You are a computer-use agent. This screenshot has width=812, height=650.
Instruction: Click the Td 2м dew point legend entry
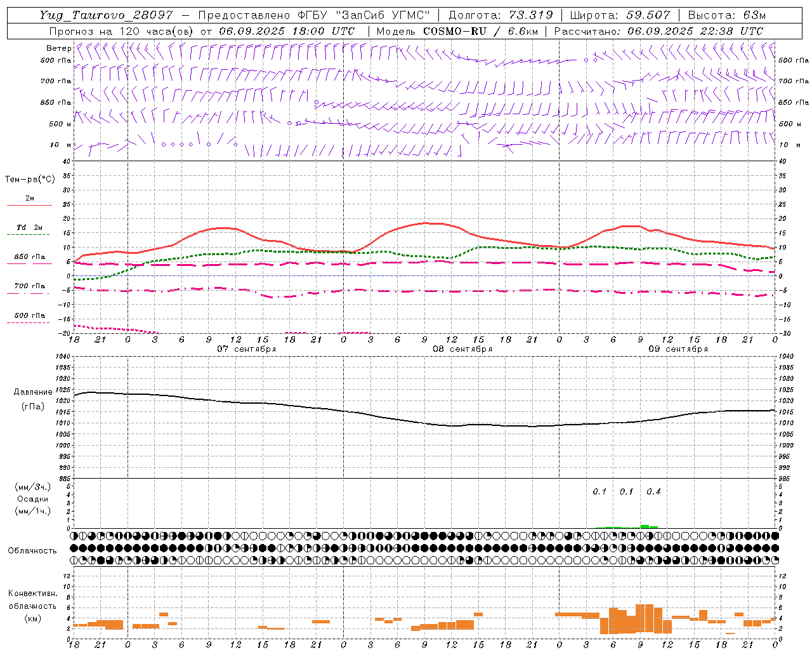pyautogui.click(x=30, y=227)
